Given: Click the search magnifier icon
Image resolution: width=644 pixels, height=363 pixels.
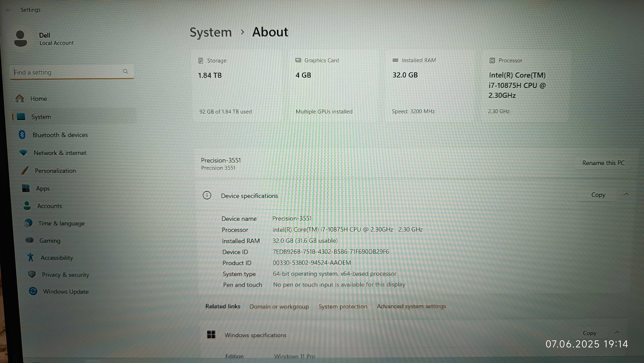Looking at the screenshot, I should coord(126,71).
